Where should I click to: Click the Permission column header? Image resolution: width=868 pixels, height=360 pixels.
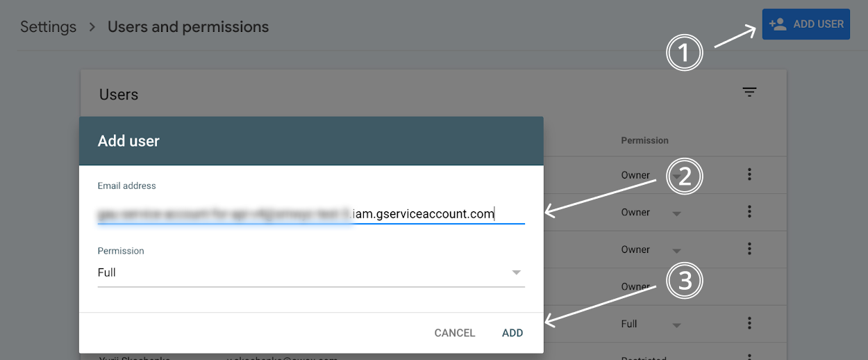(644, 140)
